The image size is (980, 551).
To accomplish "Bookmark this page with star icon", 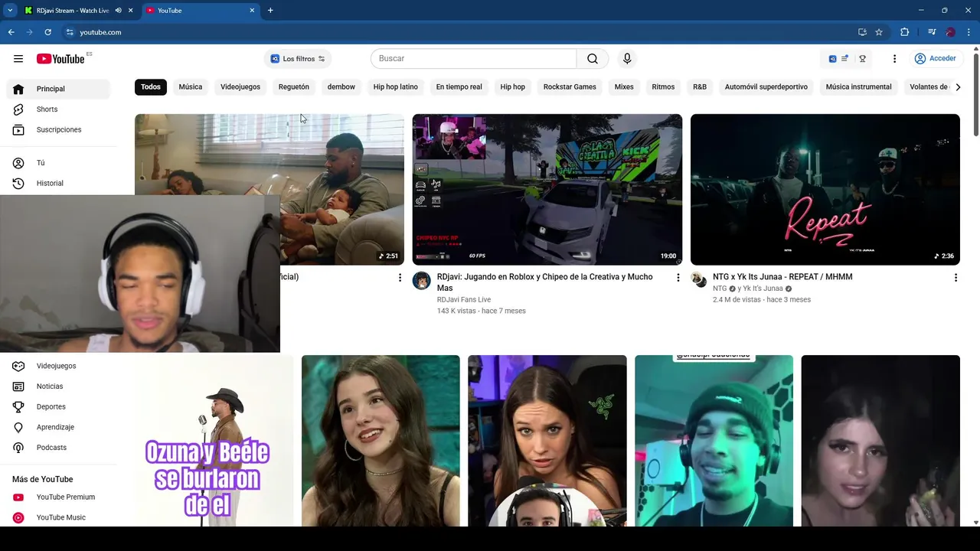I will (879, 32).
